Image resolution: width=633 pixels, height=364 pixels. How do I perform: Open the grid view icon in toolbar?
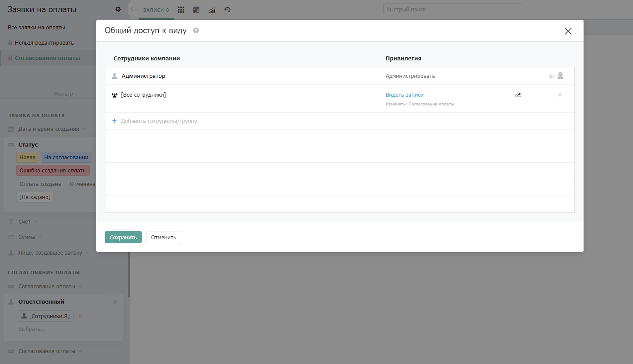click(181, 10)
